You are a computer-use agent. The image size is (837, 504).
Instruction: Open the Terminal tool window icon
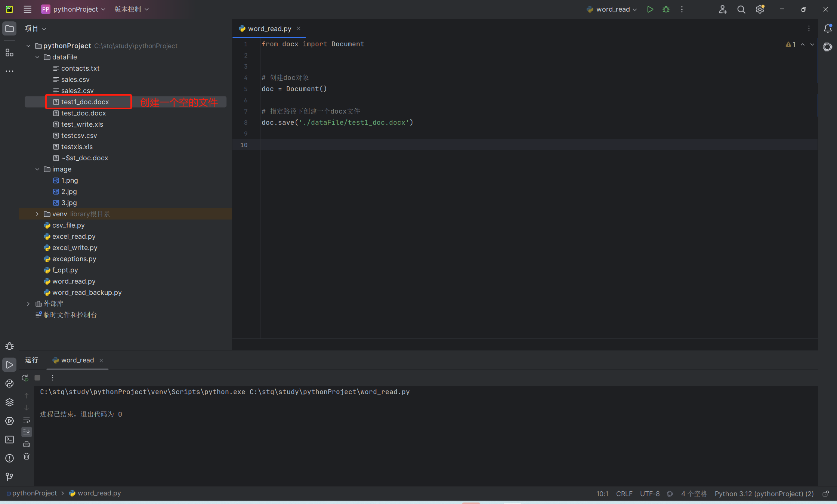pyautogui.click(x=9, y=439)
